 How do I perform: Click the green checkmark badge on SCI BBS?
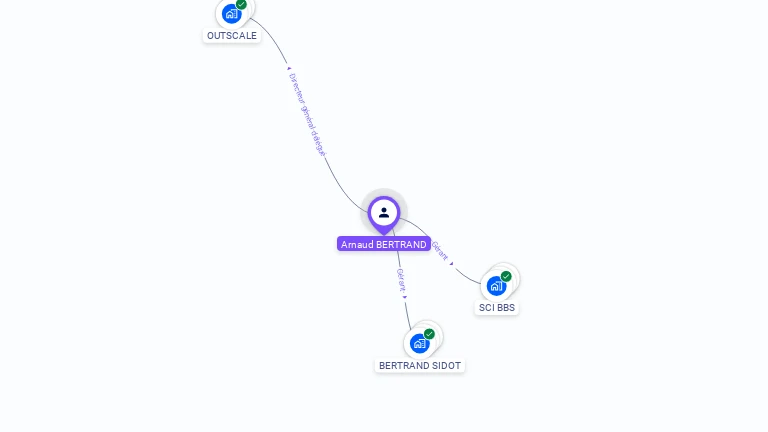click(506, 277)
